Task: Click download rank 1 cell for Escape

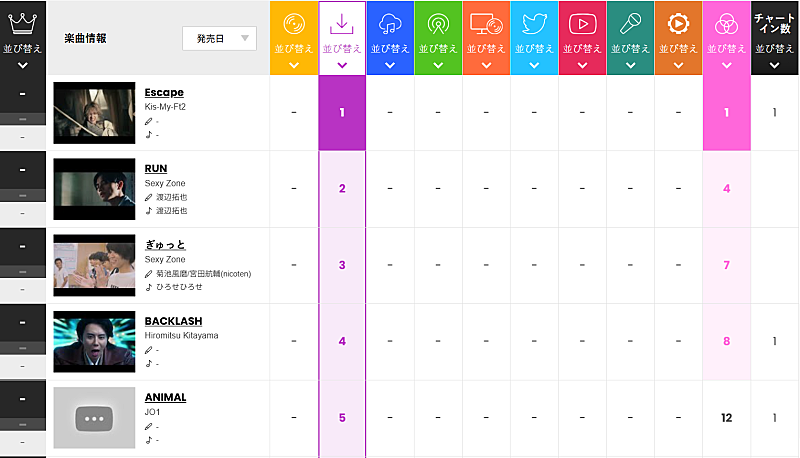Action: click(x=342, y=113)
